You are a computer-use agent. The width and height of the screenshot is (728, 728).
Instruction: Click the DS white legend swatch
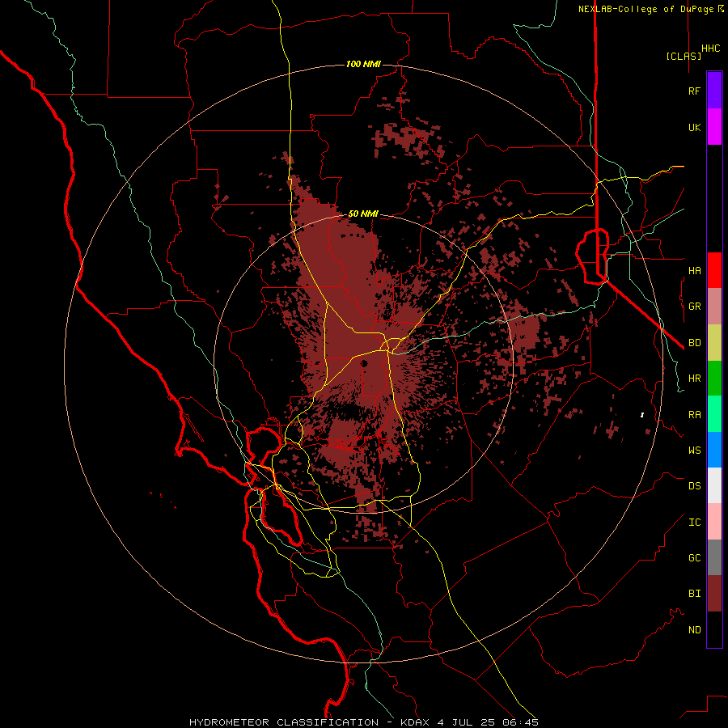point(714,485)
